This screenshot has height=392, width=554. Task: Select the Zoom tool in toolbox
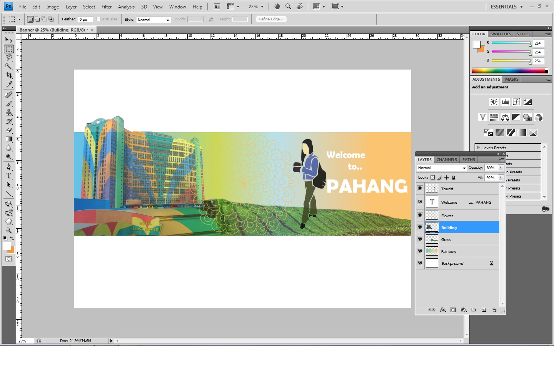point(9,230)
